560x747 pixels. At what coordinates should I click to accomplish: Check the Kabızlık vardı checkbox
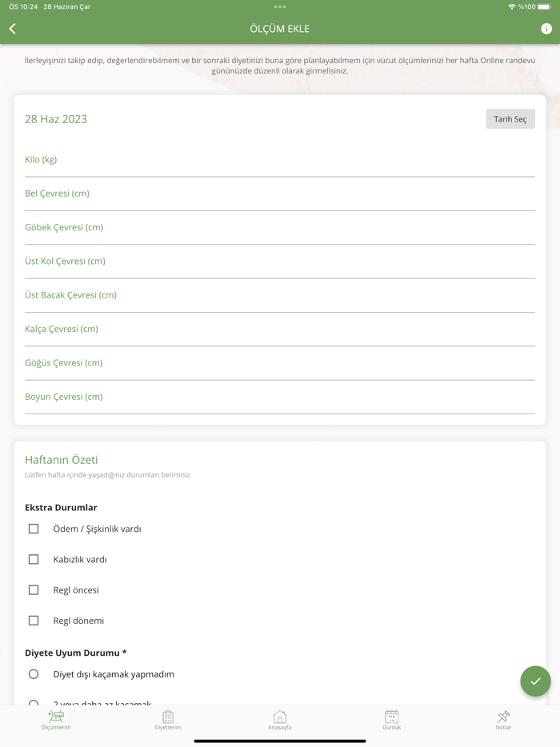coord(34,559)
